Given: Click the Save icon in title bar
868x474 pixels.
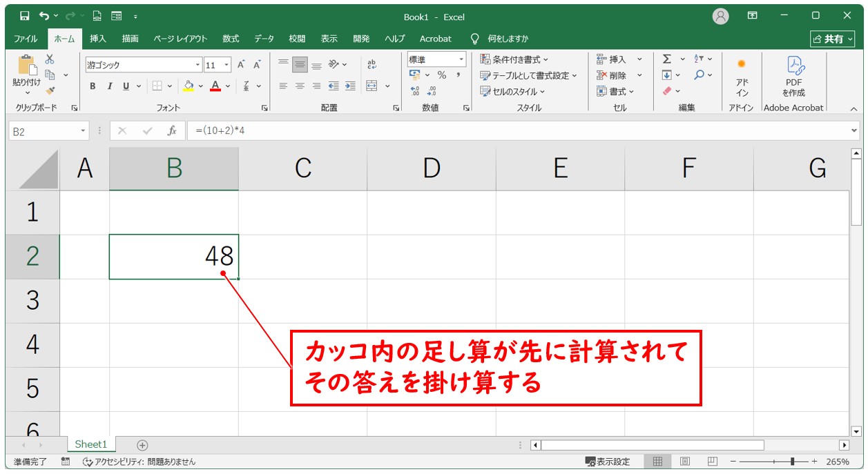Looking at the screenshot, I should point(24,16).
